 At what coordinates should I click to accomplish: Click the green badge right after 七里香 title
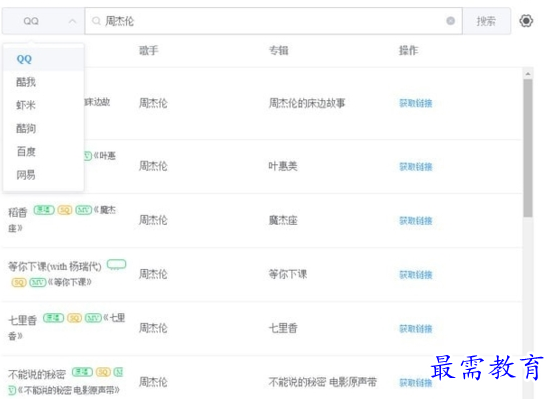pyautogui.click(x=54, y=318)
